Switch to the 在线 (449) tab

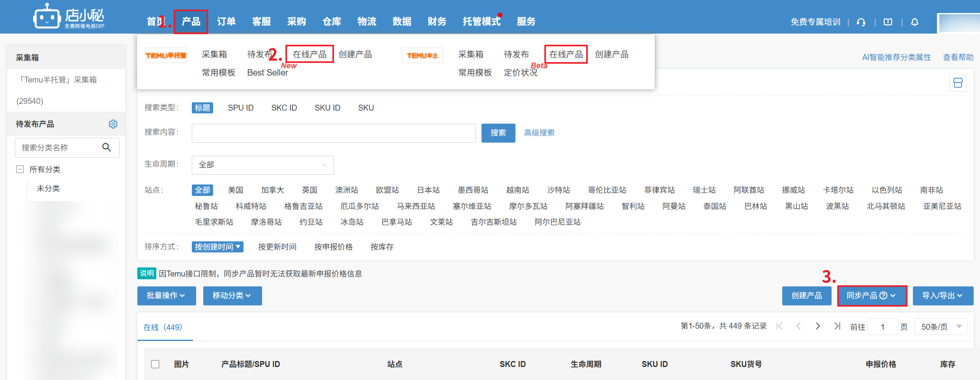163,327
